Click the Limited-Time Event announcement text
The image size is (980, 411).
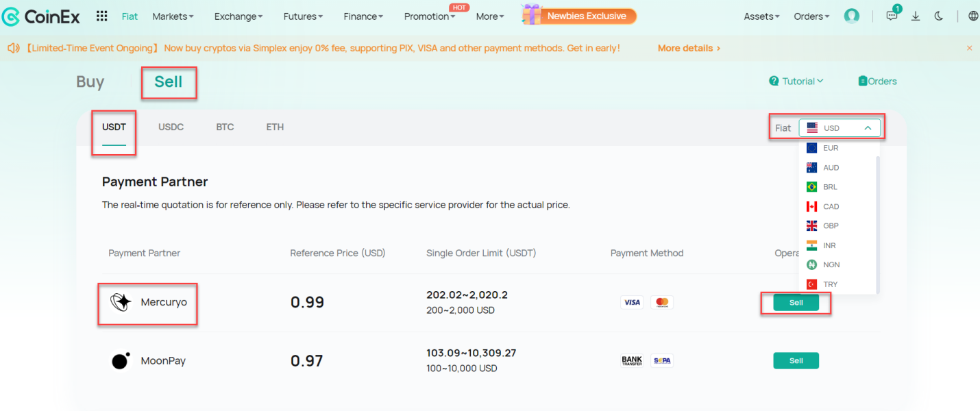(323, 48)
